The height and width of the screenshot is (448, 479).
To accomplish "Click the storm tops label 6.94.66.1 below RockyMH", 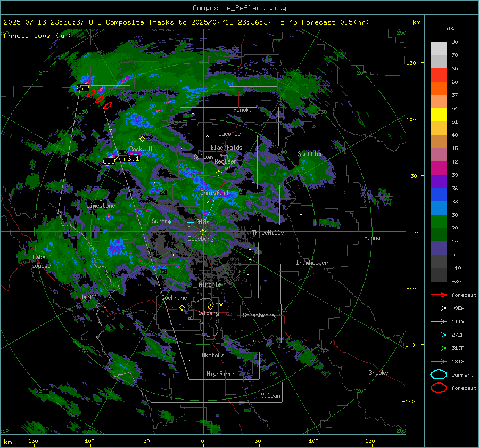I will (x=121, y=160).
